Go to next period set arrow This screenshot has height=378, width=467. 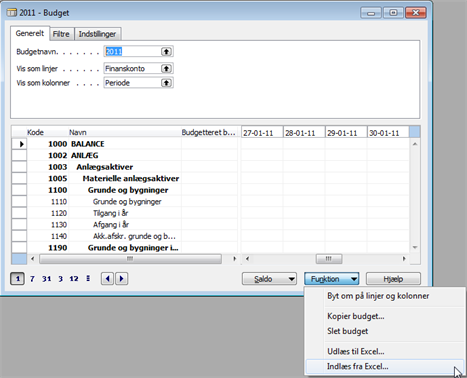click(122, 278)
